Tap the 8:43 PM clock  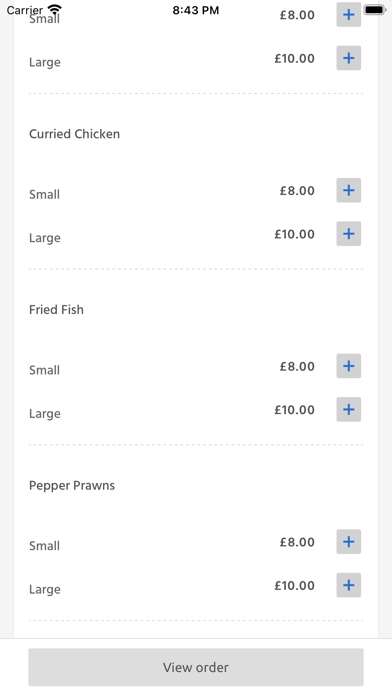[196, 10]
